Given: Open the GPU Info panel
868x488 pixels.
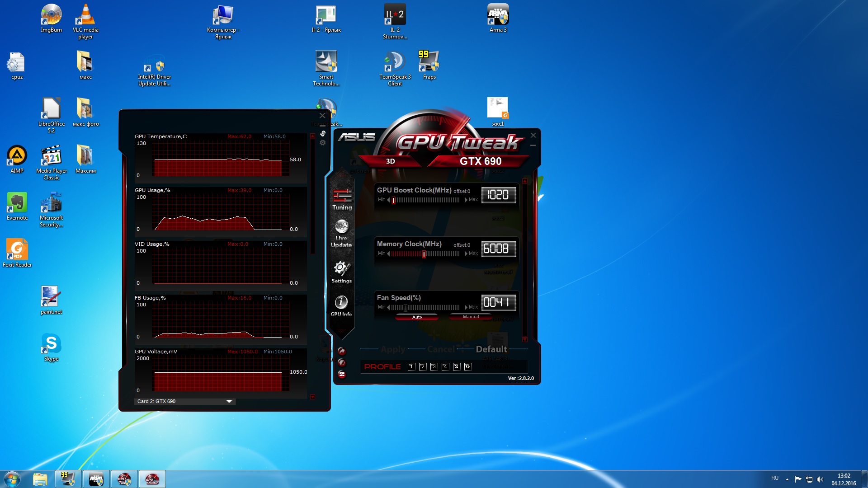Looking at the screenshot, I should (341, 306).
